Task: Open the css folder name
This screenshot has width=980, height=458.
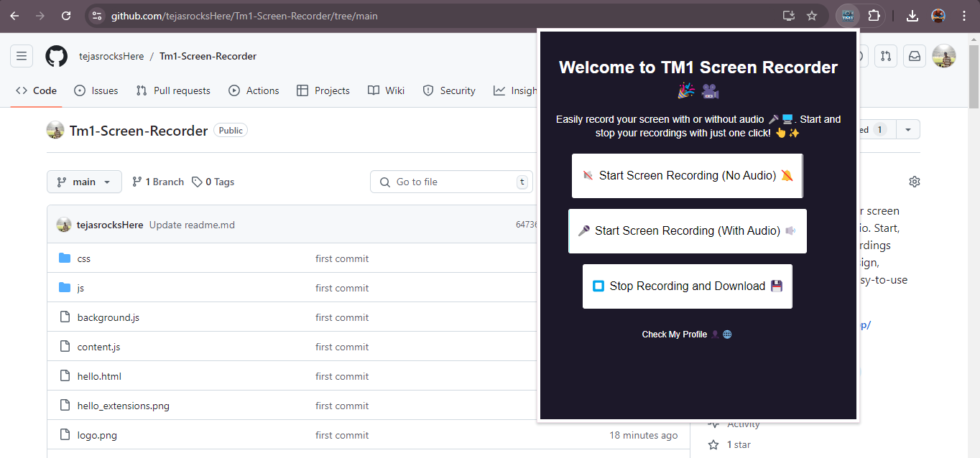Action: pos(84,258)
